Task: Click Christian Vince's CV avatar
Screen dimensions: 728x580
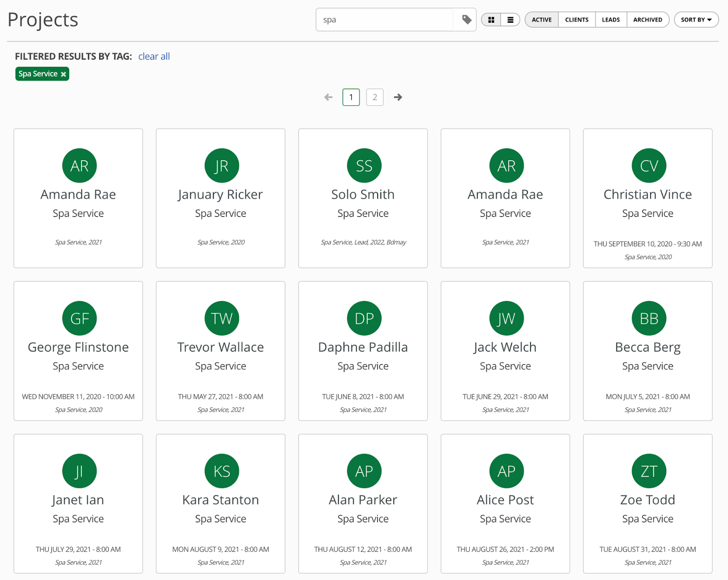Action: coord(649,166)
